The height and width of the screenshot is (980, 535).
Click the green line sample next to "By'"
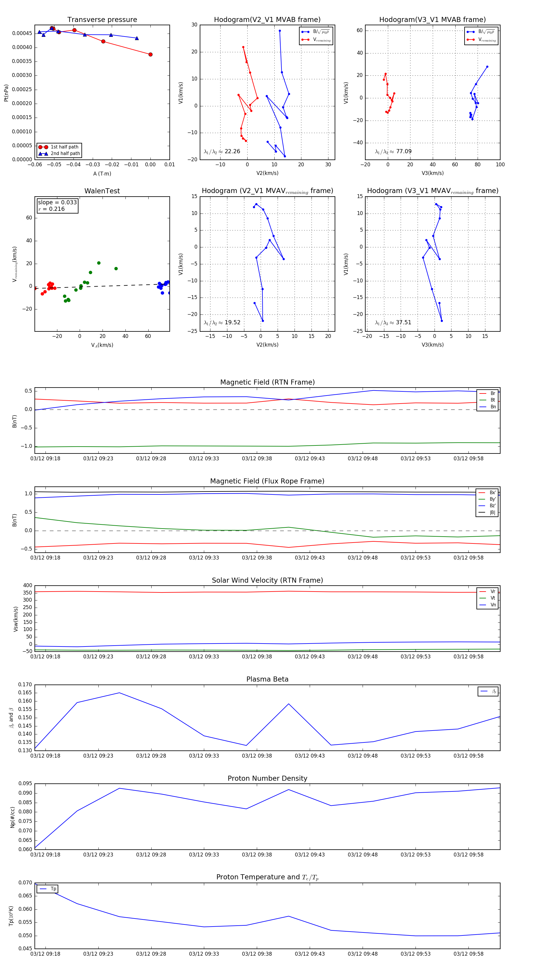pyautogui.click(x=482, y=499)
